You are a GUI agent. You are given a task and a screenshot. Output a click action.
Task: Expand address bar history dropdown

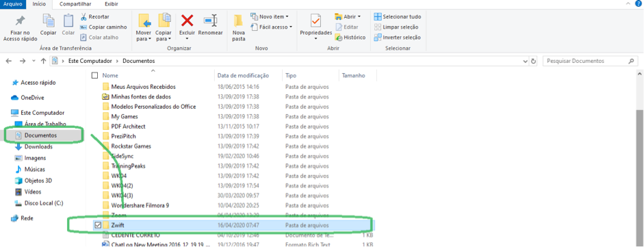526,61
